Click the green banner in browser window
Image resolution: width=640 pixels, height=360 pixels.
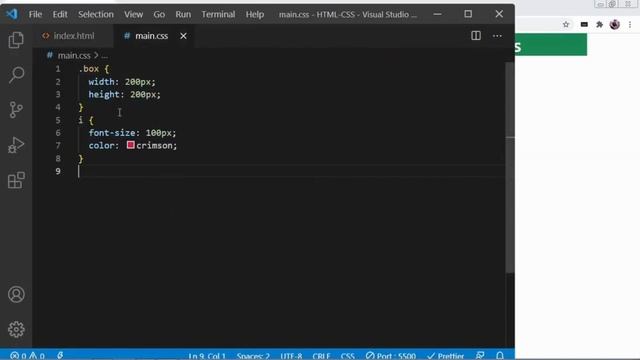(x=551, y=45)
